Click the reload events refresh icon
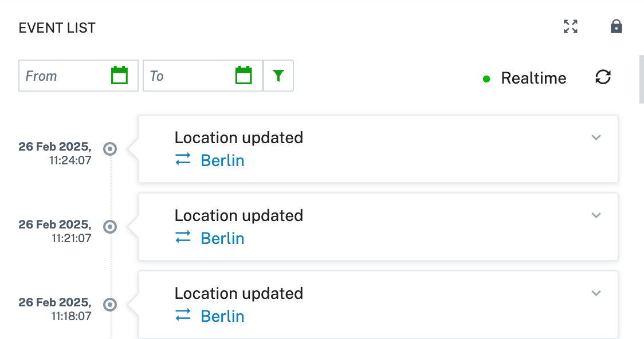 coord(603,77)
